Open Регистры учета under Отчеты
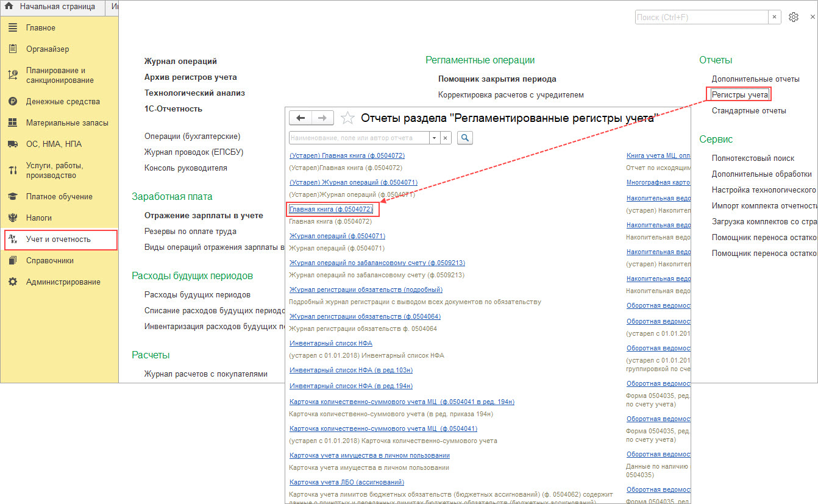Image resolution: width=818 pixels, height=504 pixels. [739, 95]
